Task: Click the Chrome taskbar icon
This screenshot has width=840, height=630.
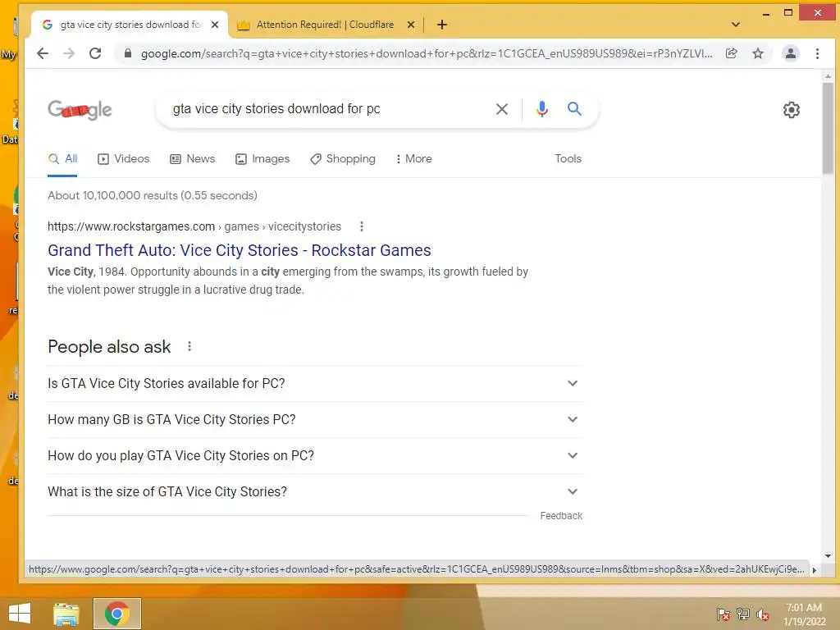Action: pos(116,614)
